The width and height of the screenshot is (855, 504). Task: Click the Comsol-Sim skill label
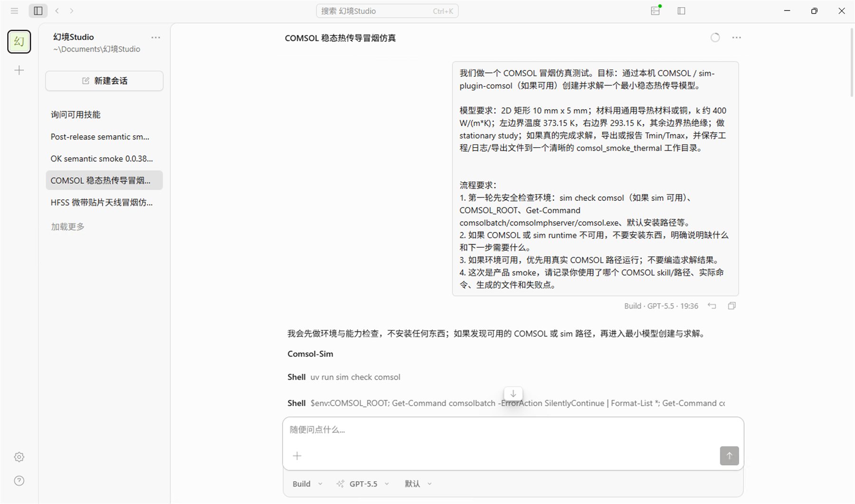[310, 354]
